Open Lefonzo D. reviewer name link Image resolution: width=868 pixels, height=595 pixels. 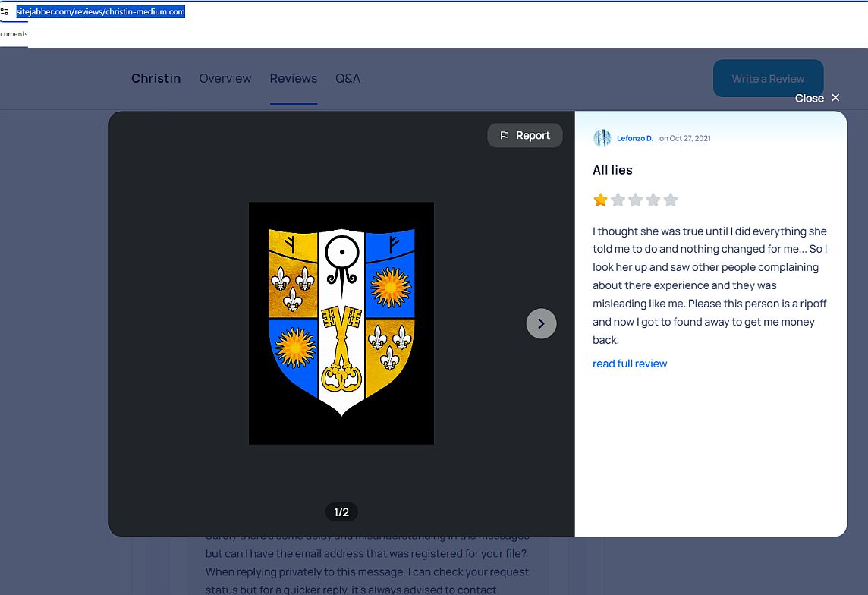click(x=635, y=138)
